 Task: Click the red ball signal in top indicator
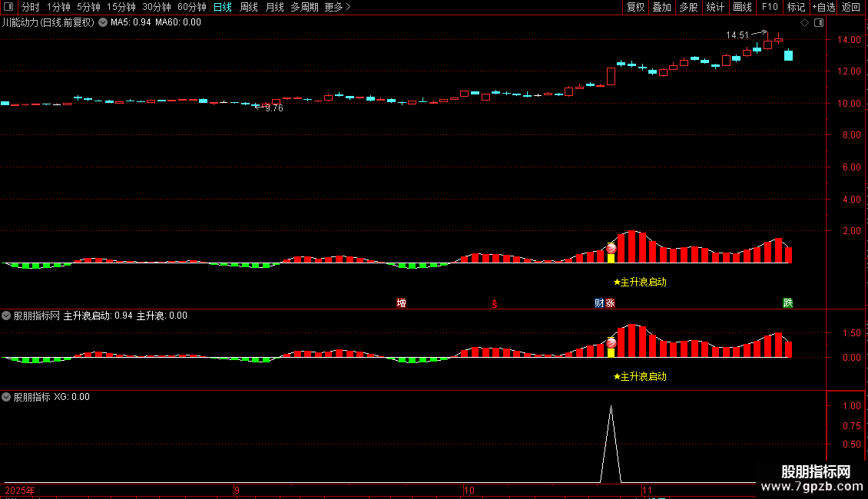pos(611,249)
